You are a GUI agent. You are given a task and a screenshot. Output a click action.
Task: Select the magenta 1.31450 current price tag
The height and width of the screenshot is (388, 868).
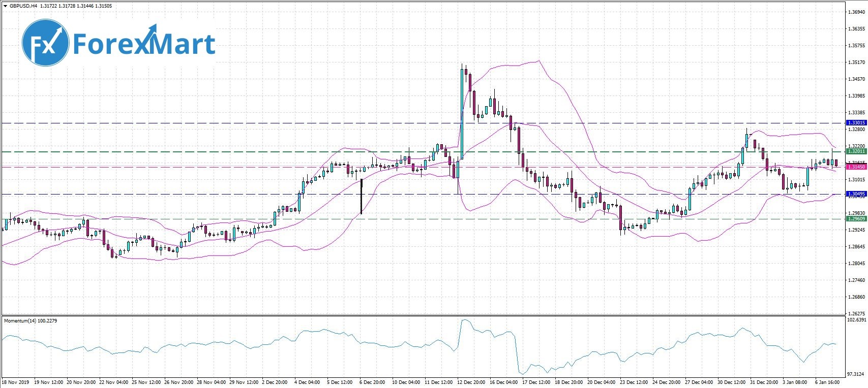pyautogui.click(x=855, y=167)
